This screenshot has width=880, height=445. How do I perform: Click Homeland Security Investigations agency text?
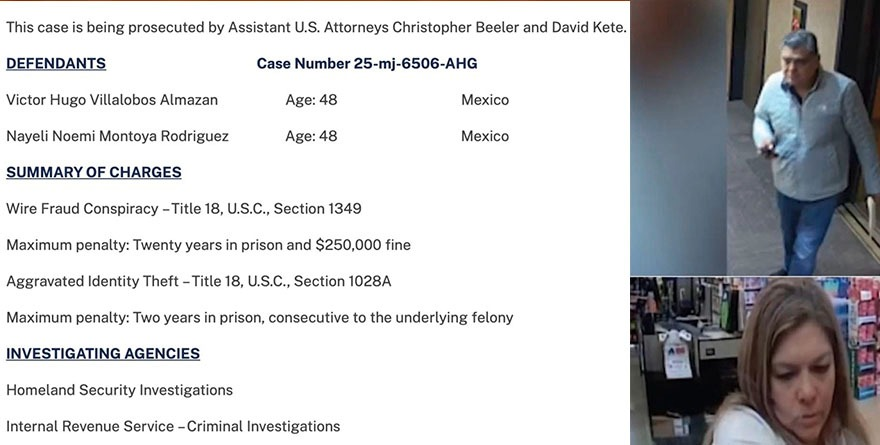pos(120,390)
